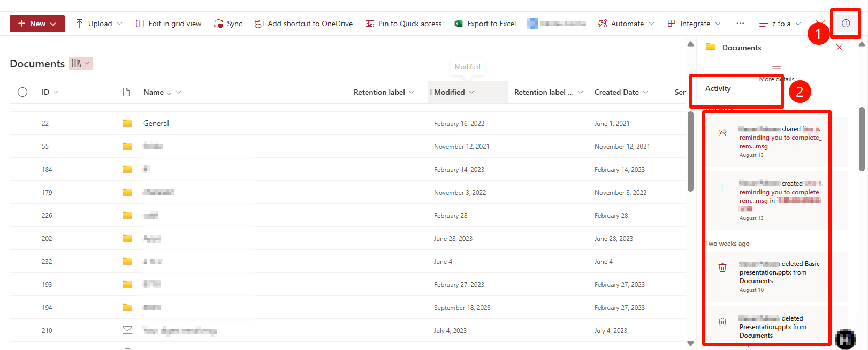Click the Pin to Quick access icon
868x350 pixels.
tap(370, 24)
